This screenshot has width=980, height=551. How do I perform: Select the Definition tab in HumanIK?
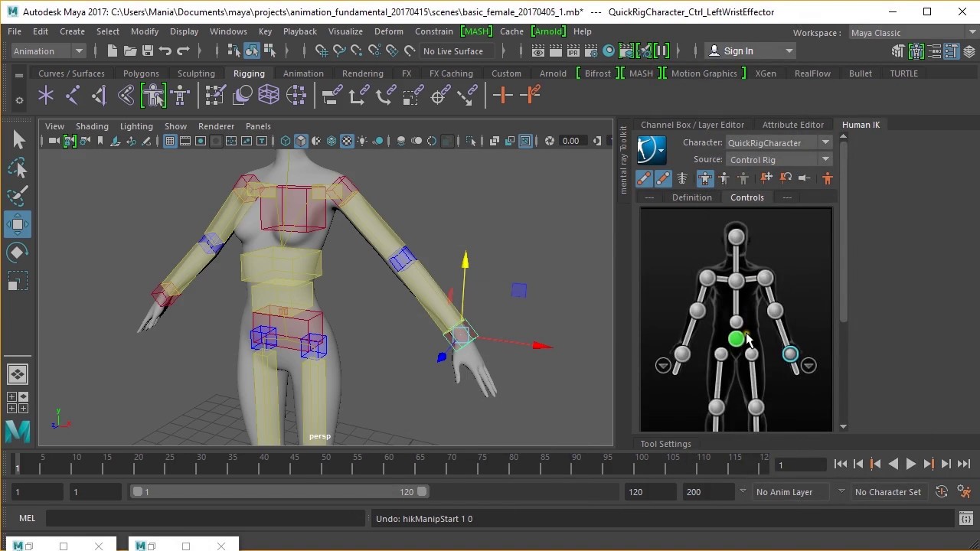(x=691, y=197)
